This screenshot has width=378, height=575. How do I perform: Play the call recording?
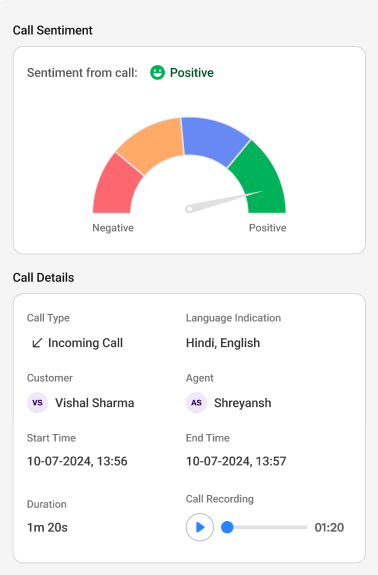coord(200,527)
